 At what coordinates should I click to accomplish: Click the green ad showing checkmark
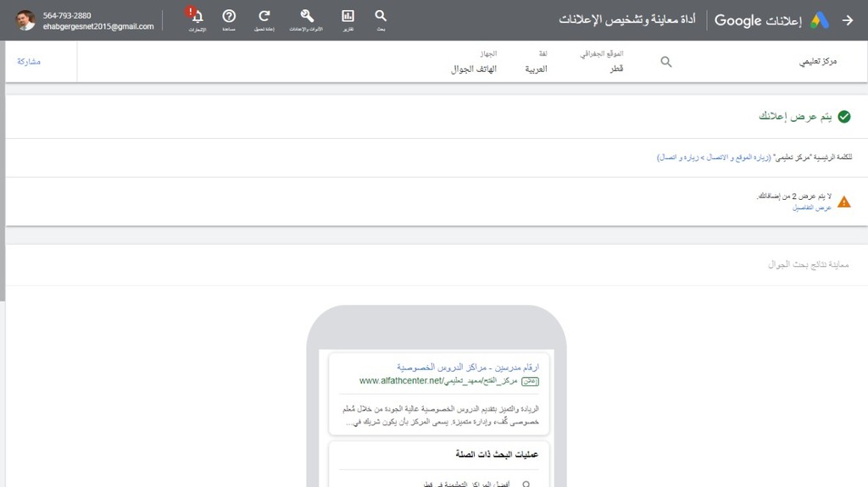(x=843, y=117)
